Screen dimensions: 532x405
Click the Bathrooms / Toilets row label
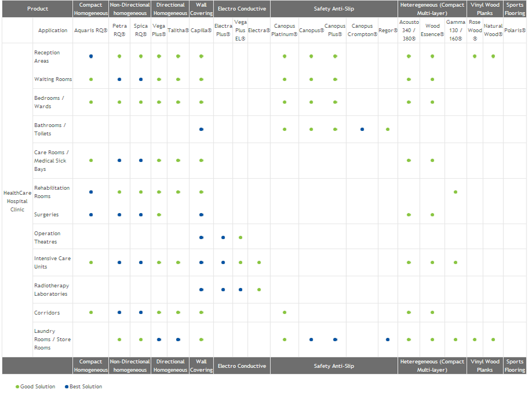pos(50,129)
